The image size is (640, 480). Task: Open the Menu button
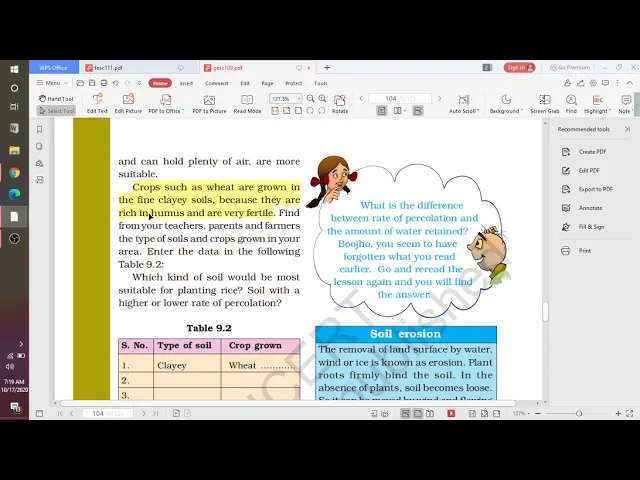52,83
